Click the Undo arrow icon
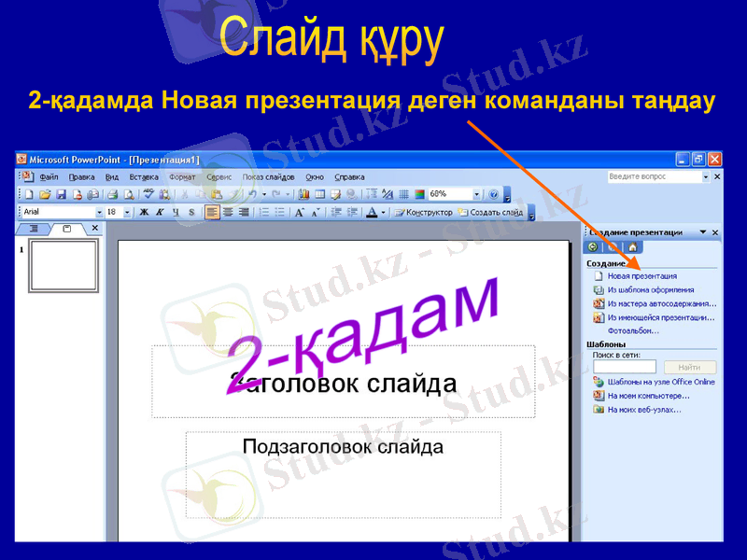747x560 pixels. click(250, 193)
